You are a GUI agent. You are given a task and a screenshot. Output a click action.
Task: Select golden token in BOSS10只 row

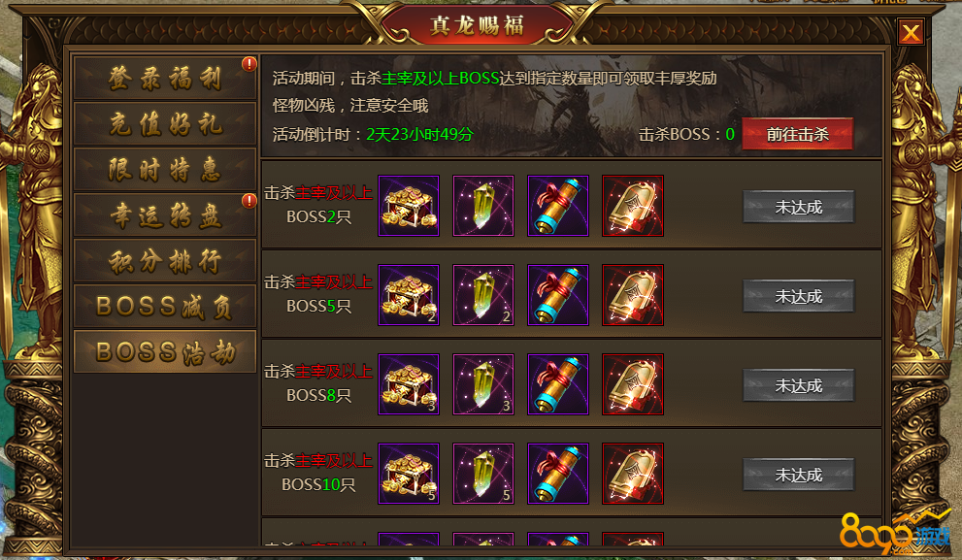click(x=633, y=475)
